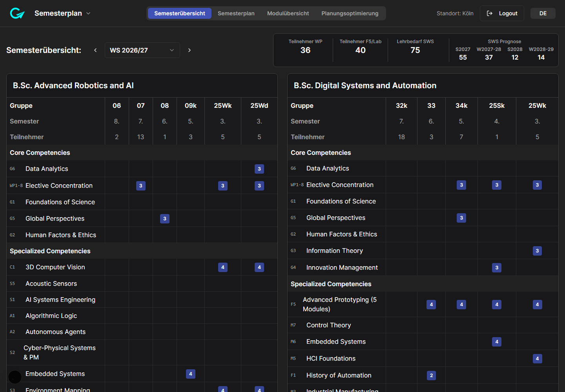Click the Teilnehmer WP value 36
This screenshot has height=392, width=565.
point(305,50)
